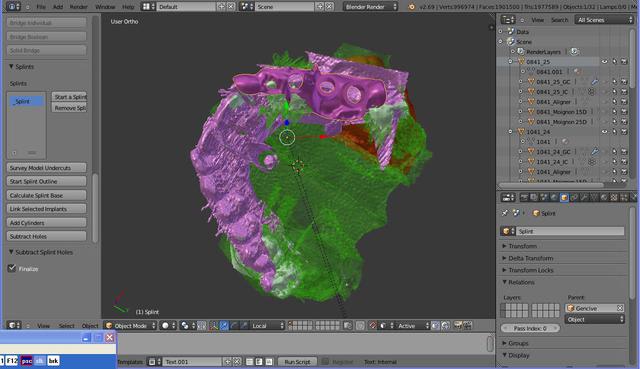Image resolution: width=640 pixels, height=369 pixels.
Task: Hide the 0841_25 object via eye icon
Action: click(604, 62)
